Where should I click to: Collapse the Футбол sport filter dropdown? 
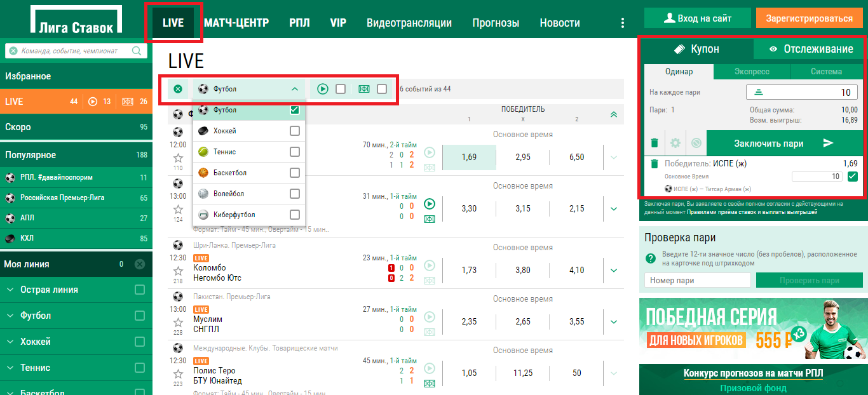tap(294, 89)
